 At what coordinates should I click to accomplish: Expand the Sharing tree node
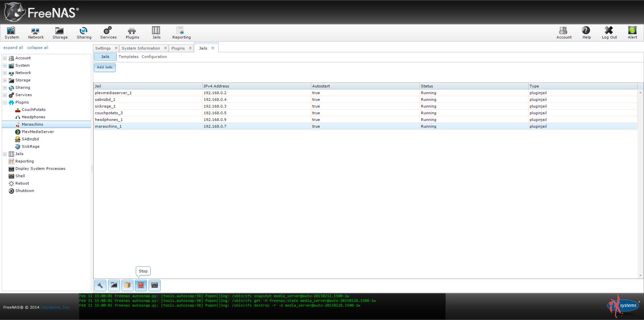tap(5, 87)
